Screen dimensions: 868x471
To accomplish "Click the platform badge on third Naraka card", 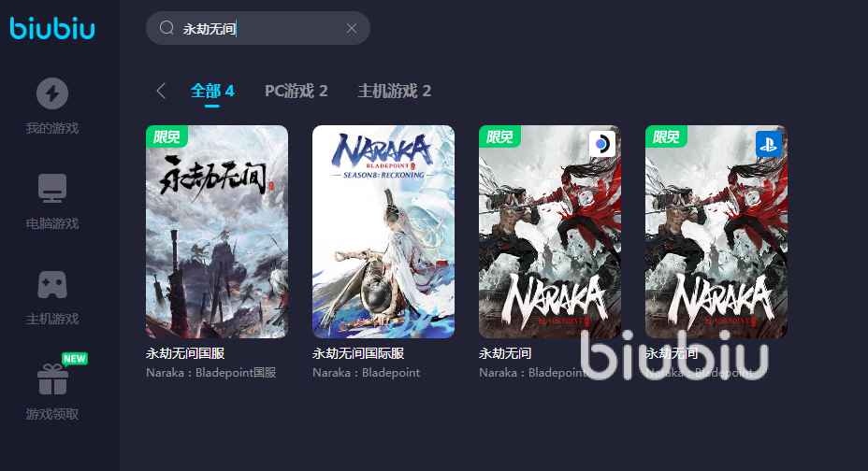I will 601,144.
